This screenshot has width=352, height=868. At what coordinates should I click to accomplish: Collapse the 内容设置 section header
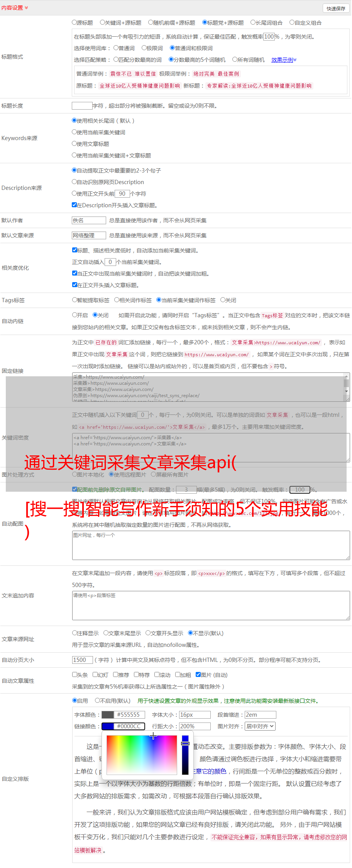[15, 8]
